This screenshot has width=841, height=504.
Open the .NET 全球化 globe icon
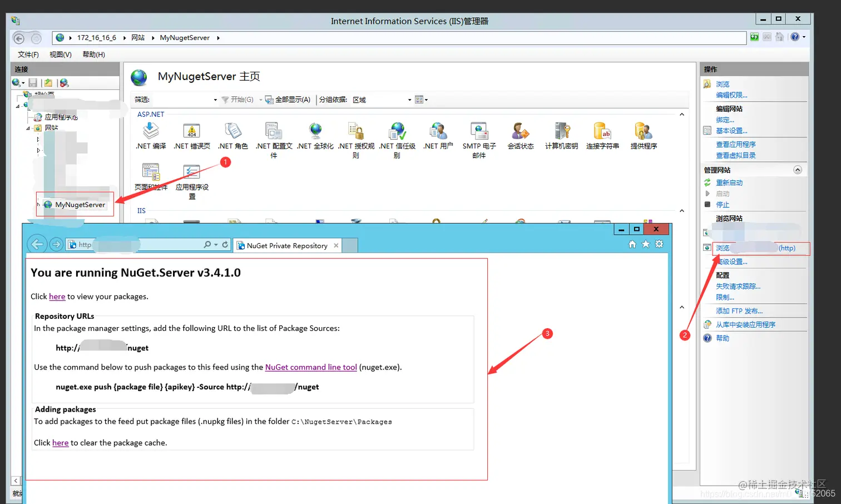click(315, 131)
